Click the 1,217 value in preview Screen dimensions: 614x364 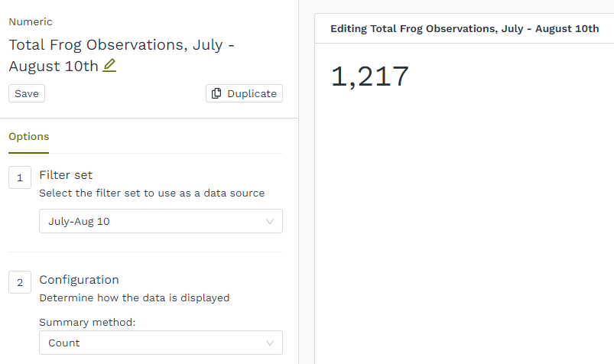(x=370, y=76)
